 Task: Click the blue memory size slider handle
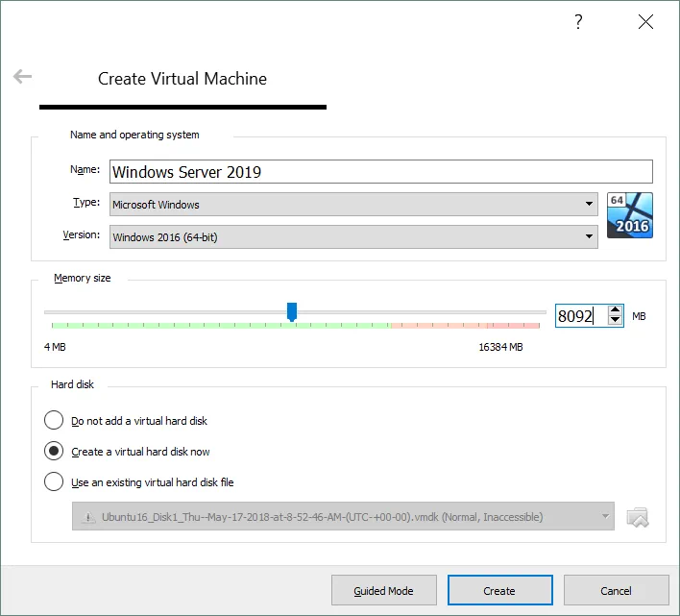click(292, 311)
